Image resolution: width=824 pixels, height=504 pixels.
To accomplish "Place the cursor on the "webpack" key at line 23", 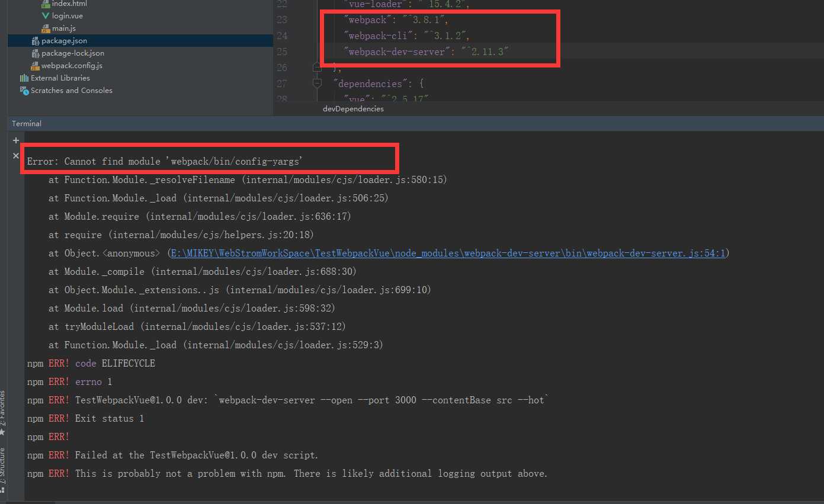I will coord(368,20).
